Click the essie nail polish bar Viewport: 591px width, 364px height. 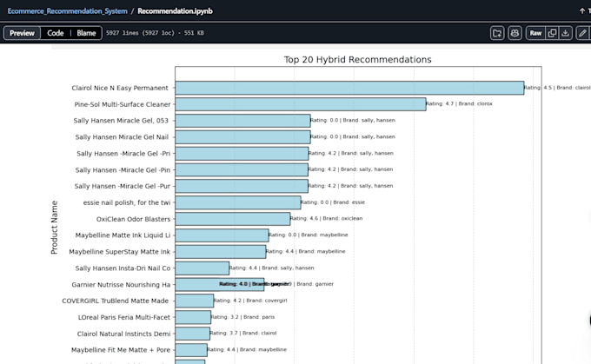pos(238,202)
